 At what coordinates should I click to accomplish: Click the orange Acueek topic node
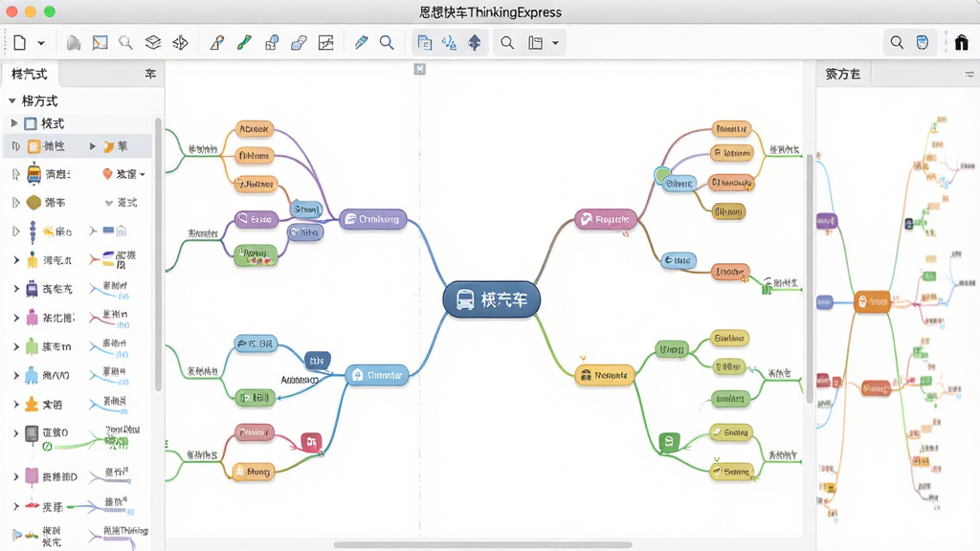255,129
